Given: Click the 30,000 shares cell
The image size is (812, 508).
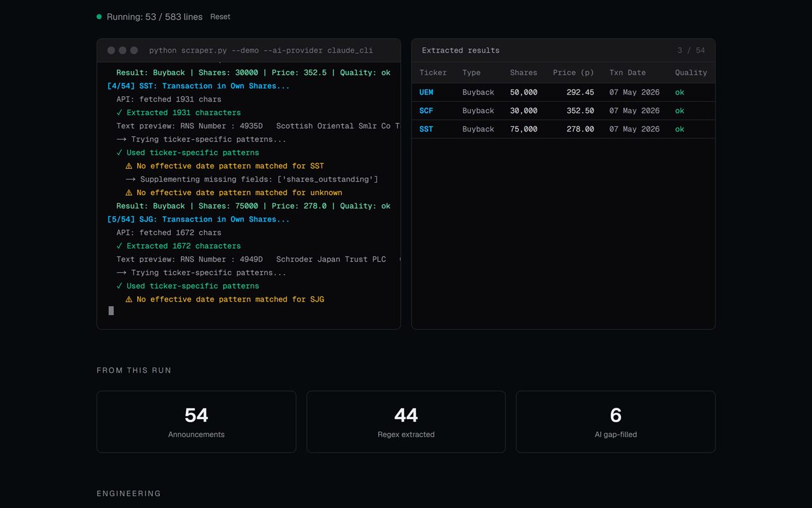Looking at the screenshot, I should click(x=523, y=110).
